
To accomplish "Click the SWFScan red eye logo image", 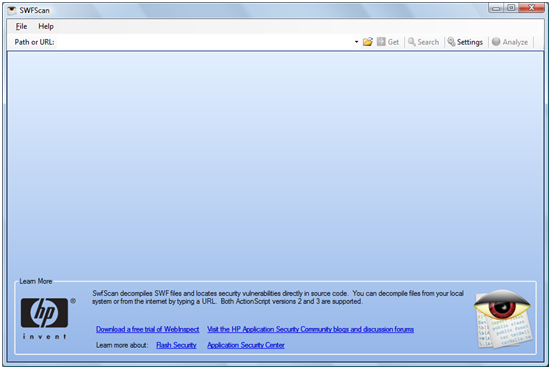I will (503, 319).
